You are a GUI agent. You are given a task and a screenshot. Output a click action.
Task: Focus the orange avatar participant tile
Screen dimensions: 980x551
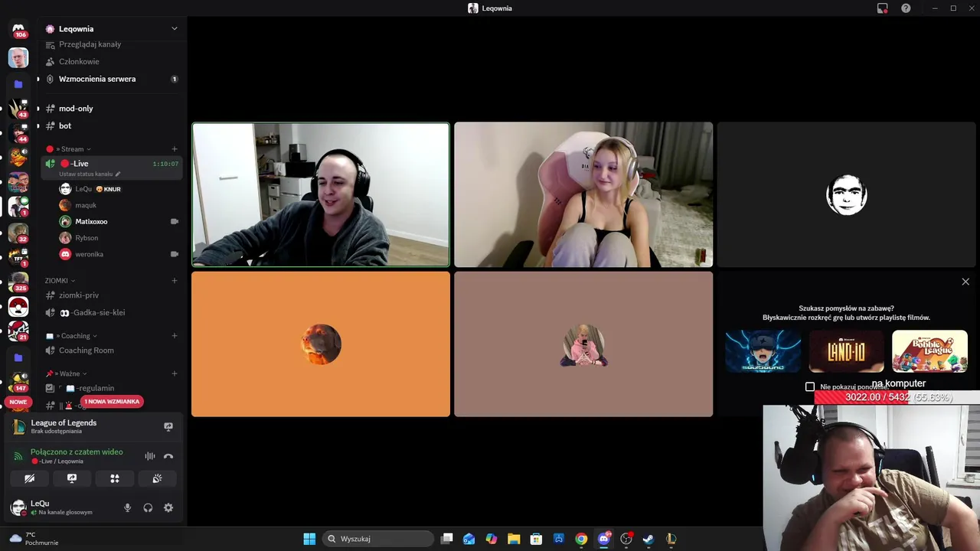(x=321, y=344)
